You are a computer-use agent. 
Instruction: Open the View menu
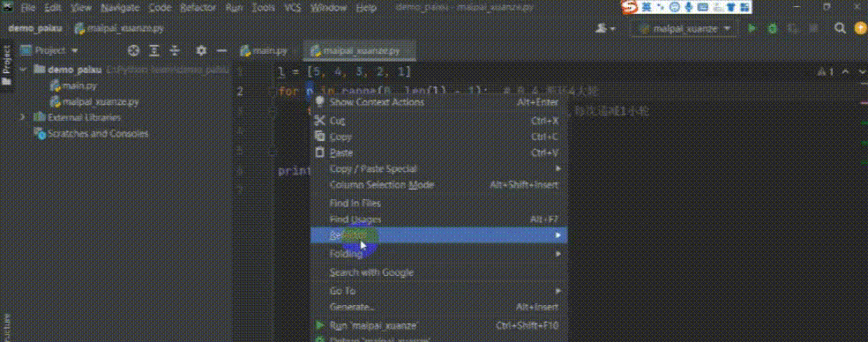click(82, 8)
